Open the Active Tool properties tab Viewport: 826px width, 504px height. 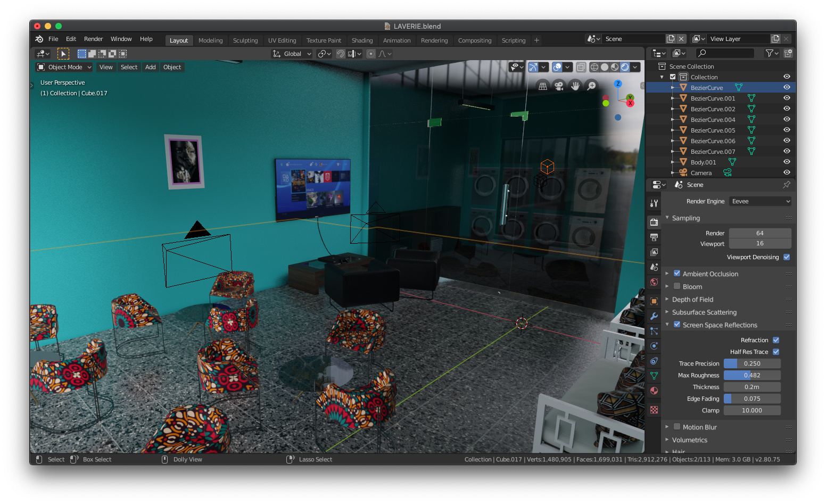pyautogui.click(x=654, y=203)
